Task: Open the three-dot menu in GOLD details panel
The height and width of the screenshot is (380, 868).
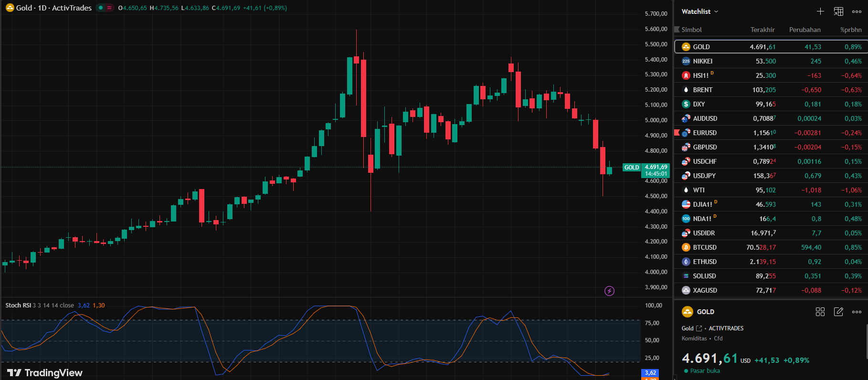Action: coord(857,312)
